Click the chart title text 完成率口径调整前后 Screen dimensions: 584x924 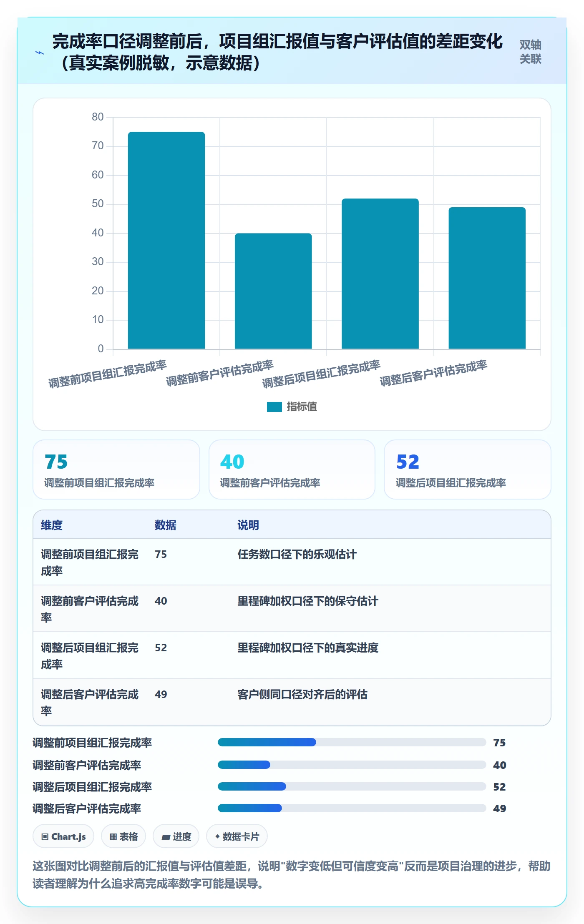tap(127, 41)
